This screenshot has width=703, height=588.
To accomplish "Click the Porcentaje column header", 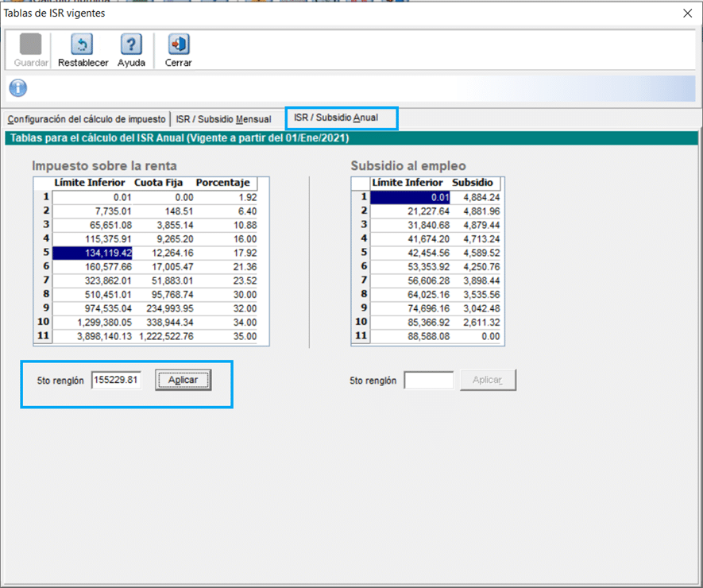I will point(226,183).
